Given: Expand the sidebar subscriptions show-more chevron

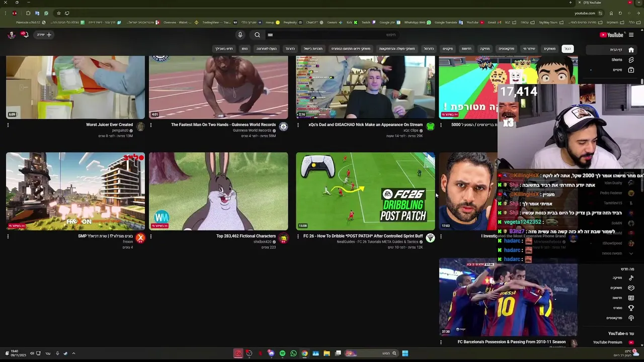Looking at the screenshot, I should tap(631, 253).
